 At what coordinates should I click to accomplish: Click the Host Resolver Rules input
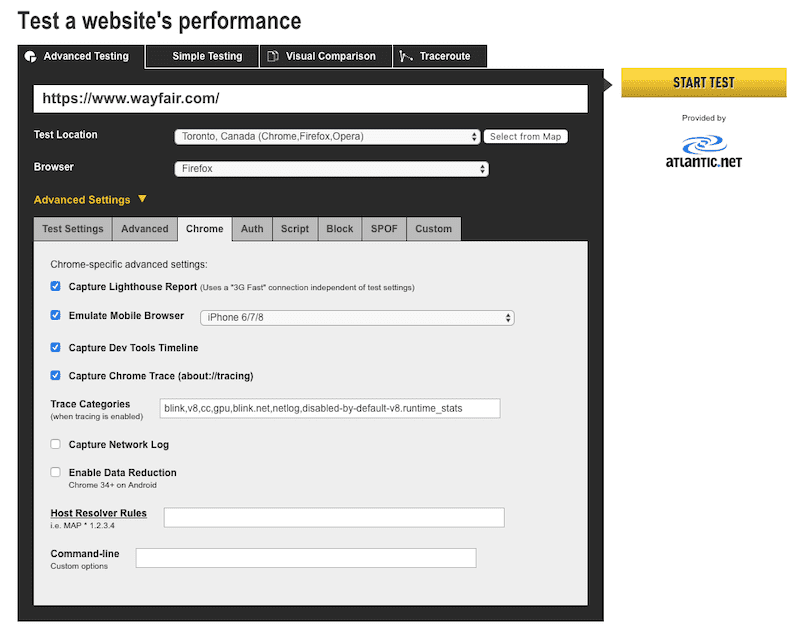(x=334, y=517)
